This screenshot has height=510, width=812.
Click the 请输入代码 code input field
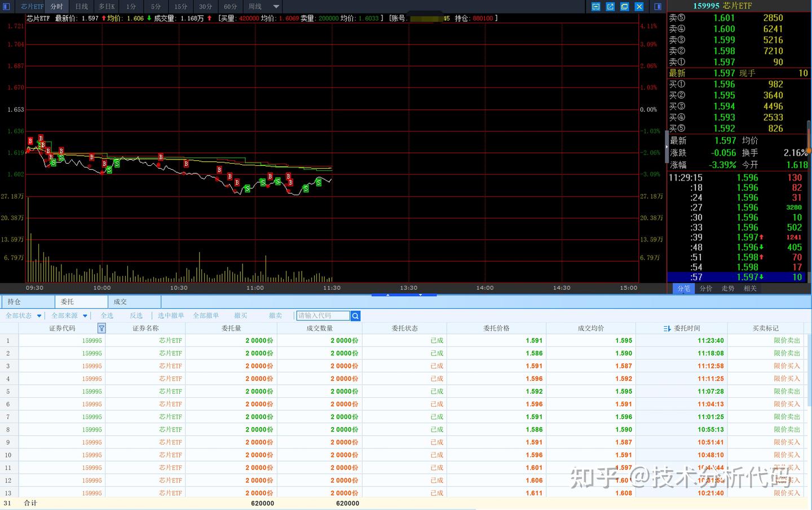point(323,316)
